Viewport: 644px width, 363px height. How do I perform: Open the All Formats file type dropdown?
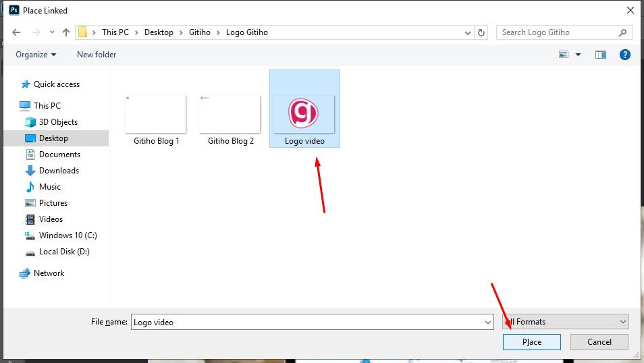(x=566, y=322)
